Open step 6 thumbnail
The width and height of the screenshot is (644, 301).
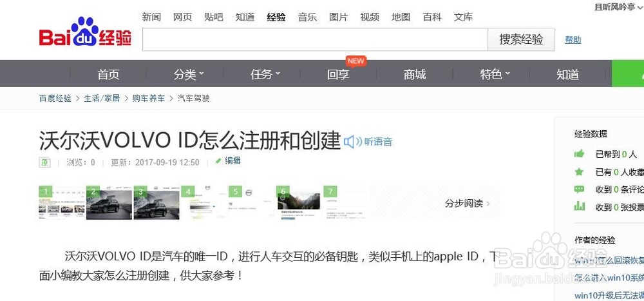click(299, 203)
